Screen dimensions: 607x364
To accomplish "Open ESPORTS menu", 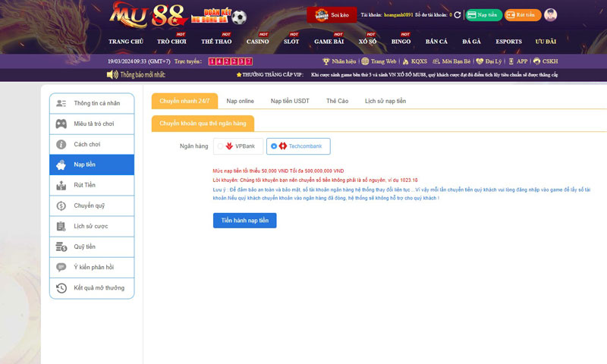I will (508, 42).
